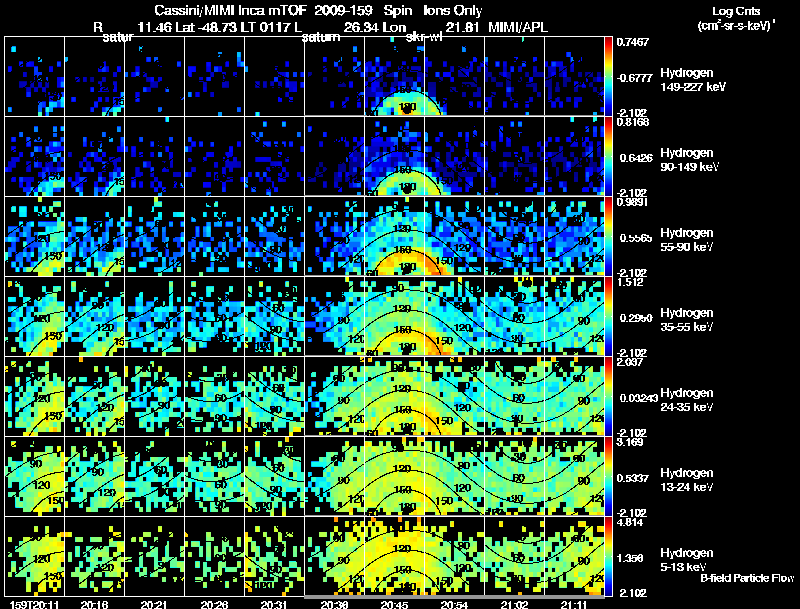The height and width of the screenshot is (609, 800).
Task: Click the 'Lat -48.73' header value
Action: point(206,27)
